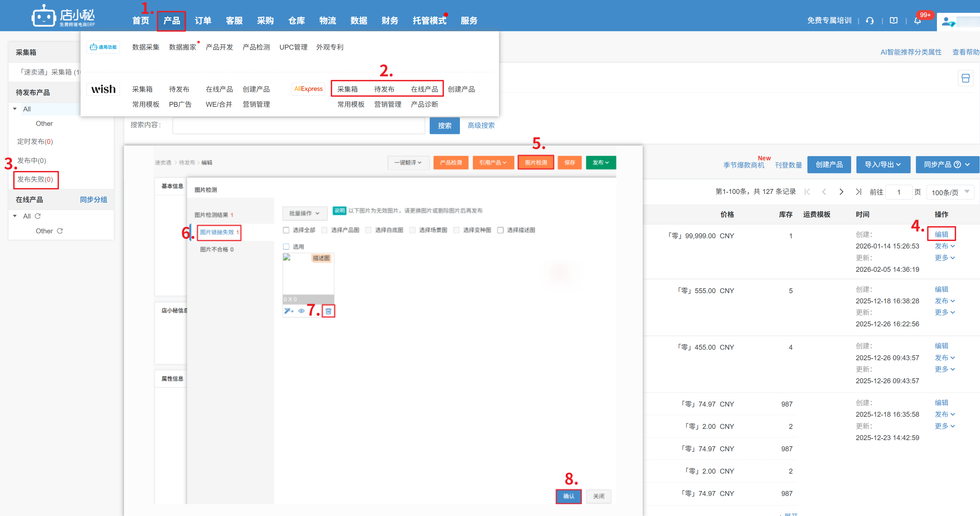
Task: Open the 批量操作 dropdown
Action: [304, 213]
